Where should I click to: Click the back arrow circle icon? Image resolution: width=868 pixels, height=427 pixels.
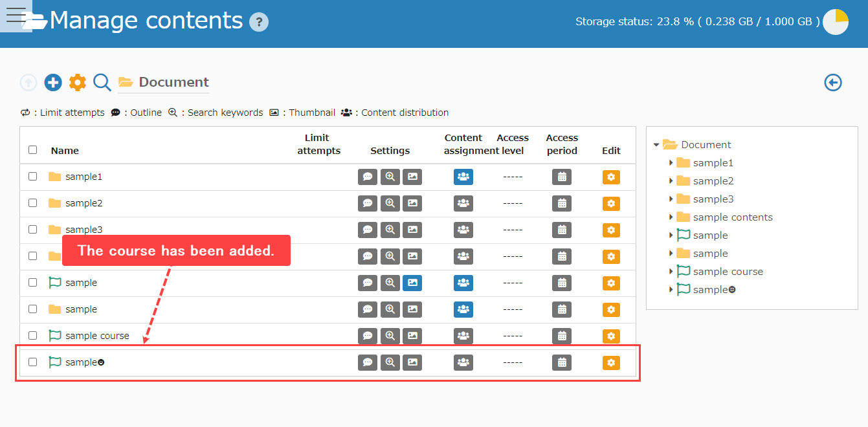[833, 83]
